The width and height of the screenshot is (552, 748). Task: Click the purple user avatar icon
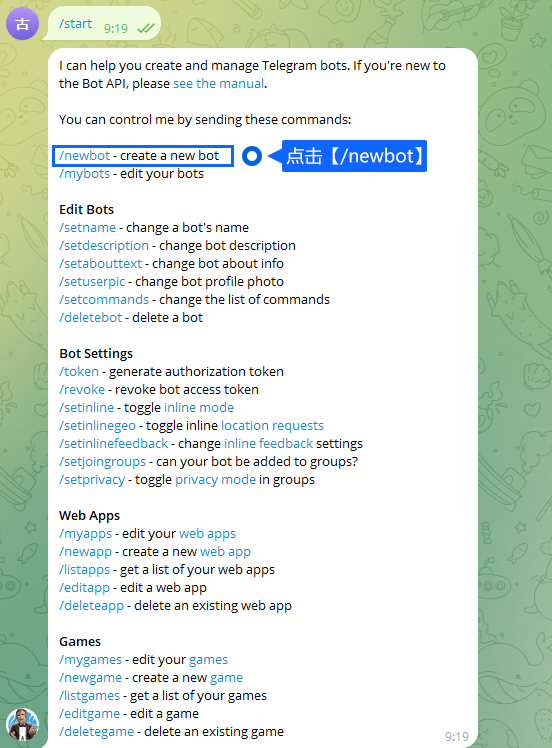(22, 23)
